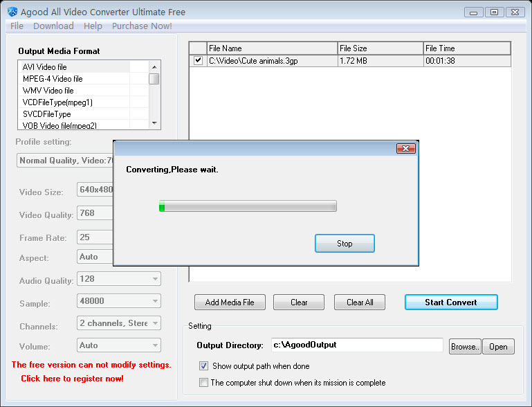Viewport: 532px width, 407px height.
Task: Close the converting progress dialog
Action: click(x=406, y=148)
